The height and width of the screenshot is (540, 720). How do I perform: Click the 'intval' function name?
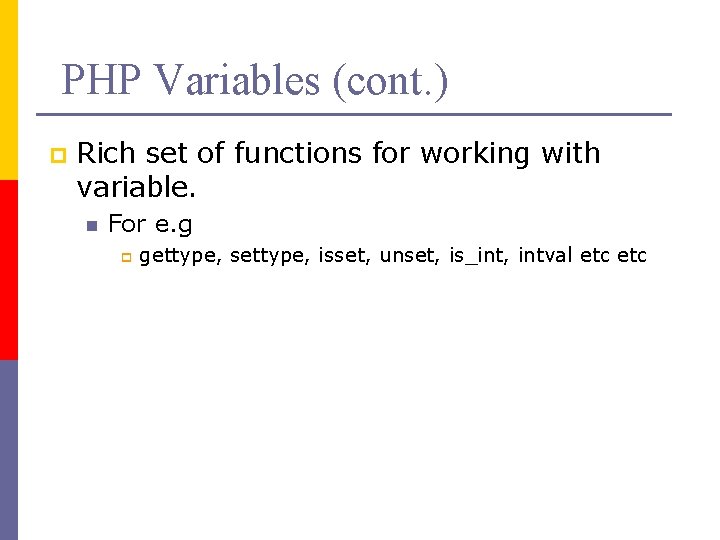click(545, 256)
